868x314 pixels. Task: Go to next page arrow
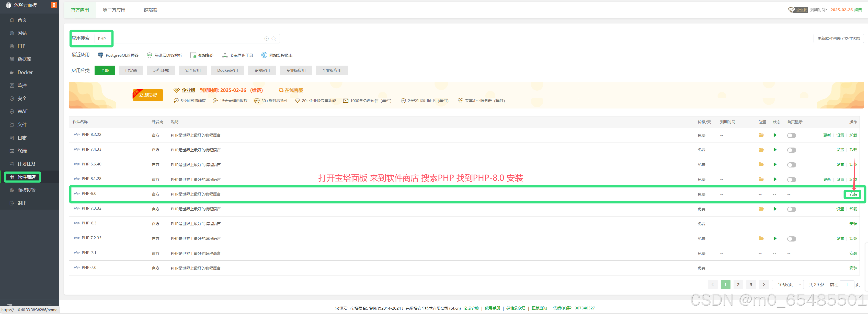click(763, 285)
